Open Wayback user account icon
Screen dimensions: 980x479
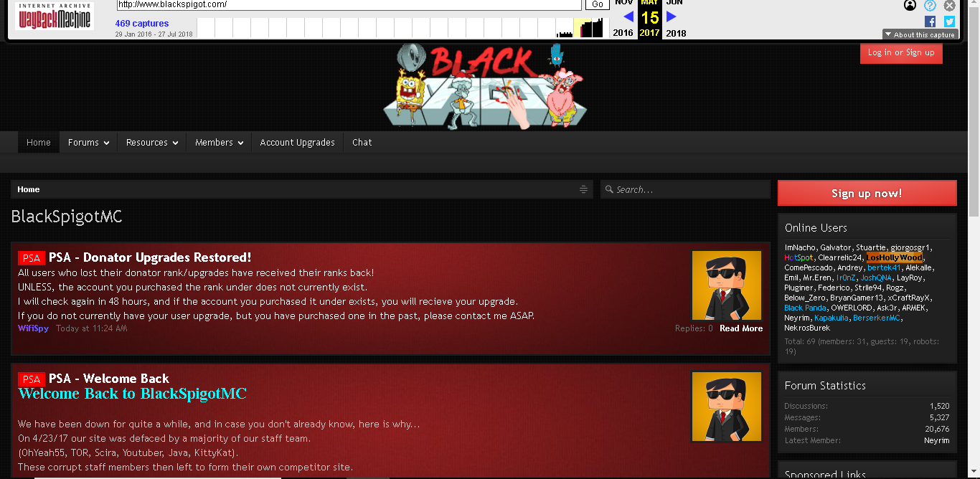click(x=910, y=6)
